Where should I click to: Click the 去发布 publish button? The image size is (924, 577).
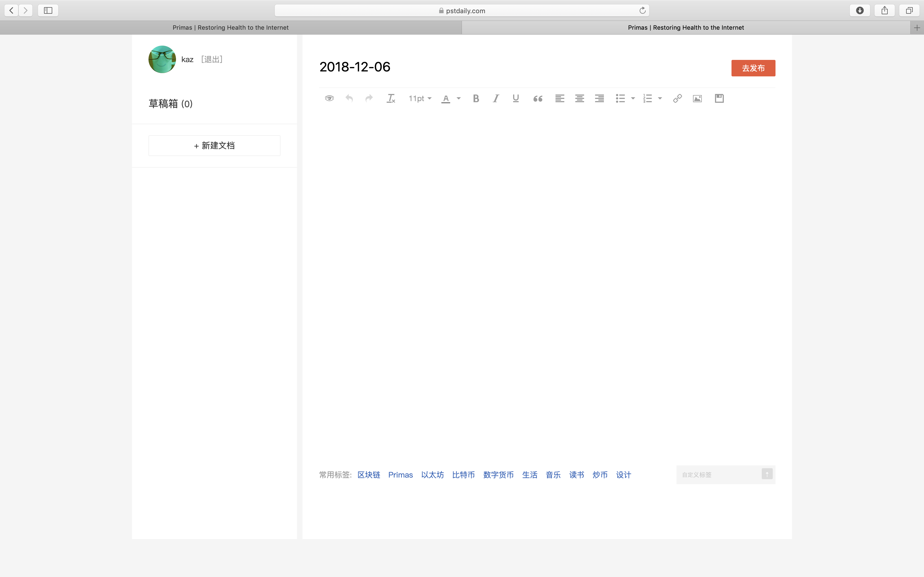click(753, 68)
